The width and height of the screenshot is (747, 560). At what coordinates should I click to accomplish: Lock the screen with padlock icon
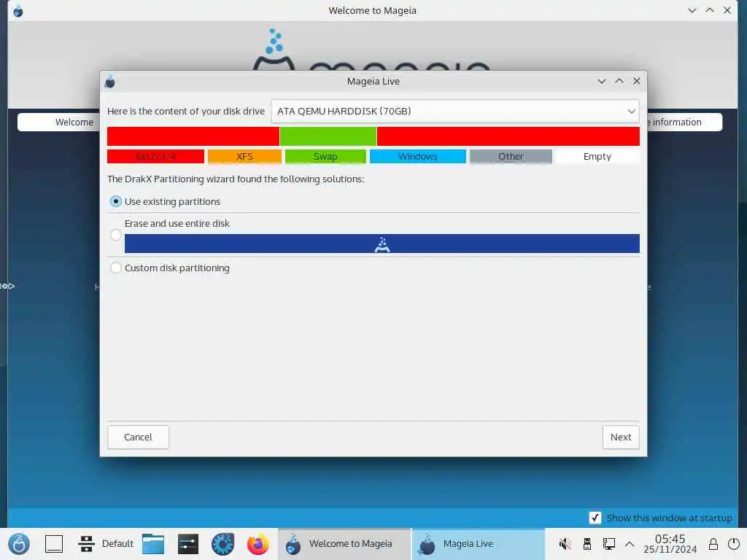(x=713, y=544)
